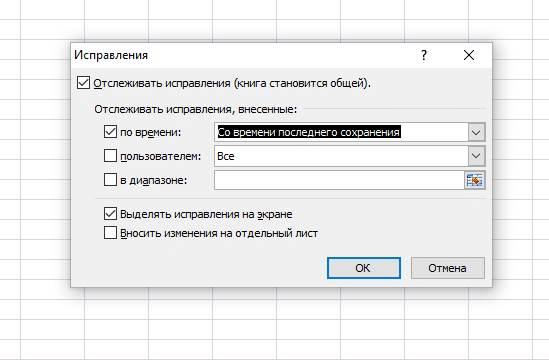Screen dimensions: 549x360
Task: Click the Отслеживать исправления, внесенные: label
Action: click(195, 109)
